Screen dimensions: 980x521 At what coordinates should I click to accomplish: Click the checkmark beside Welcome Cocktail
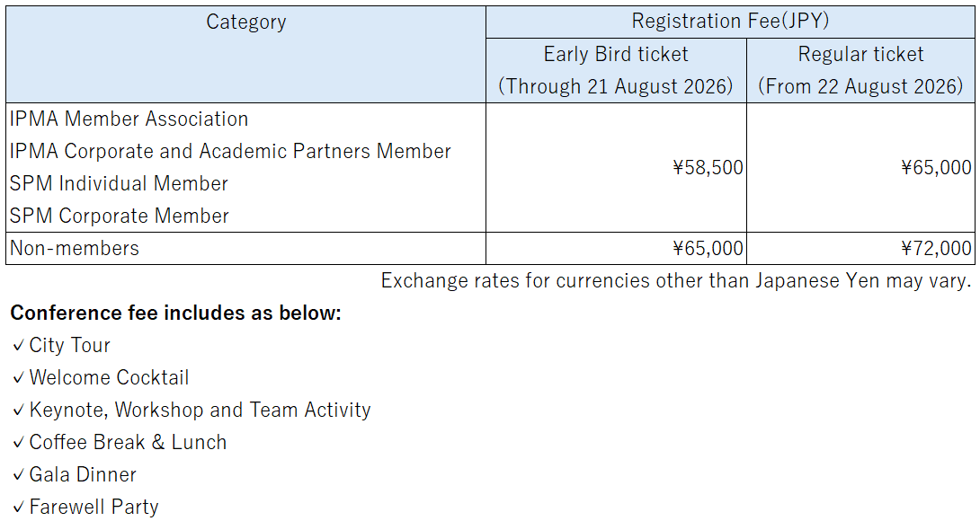(18, 378)
